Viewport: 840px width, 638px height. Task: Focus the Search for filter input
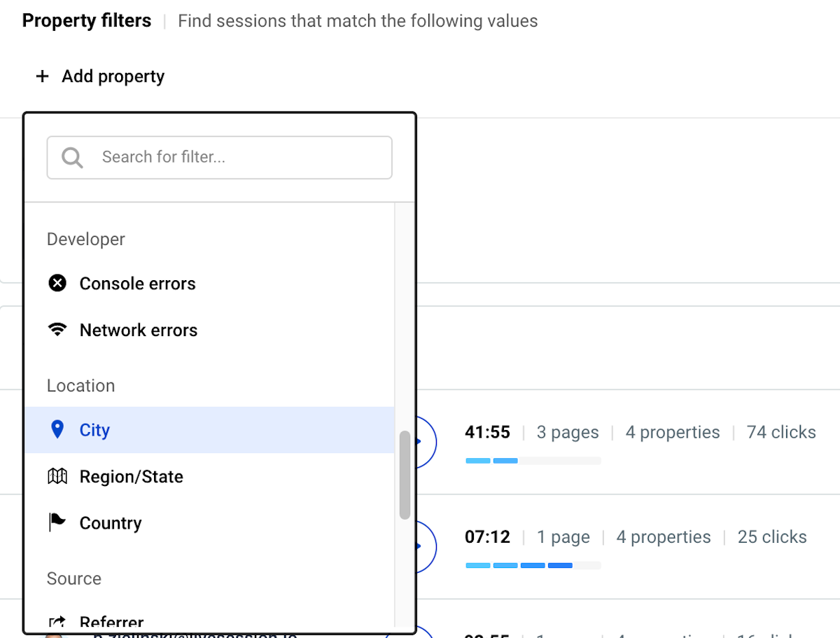(x=219, y=157)
